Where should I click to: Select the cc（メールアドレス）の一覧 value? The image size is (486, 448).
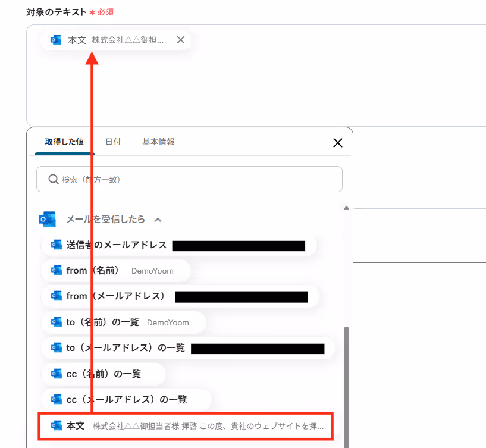126,399
